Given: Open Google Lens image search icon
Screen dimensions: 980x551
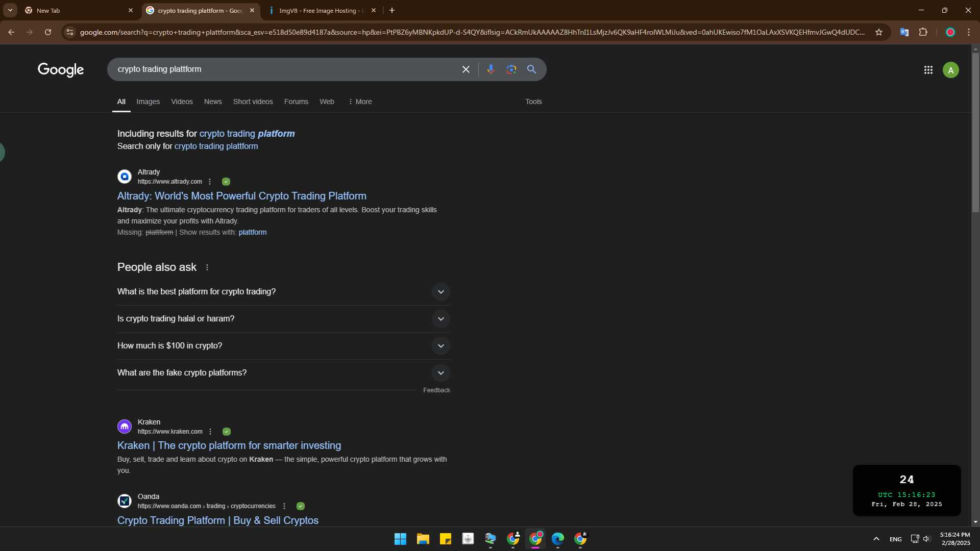Looking at the screenshot, I should [511, 69].
